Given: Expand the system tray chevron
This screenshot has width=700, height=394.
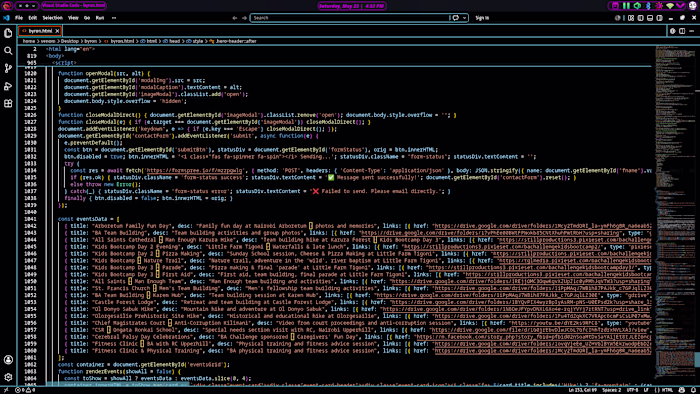Looking at the screenshot, I should 680,6.
